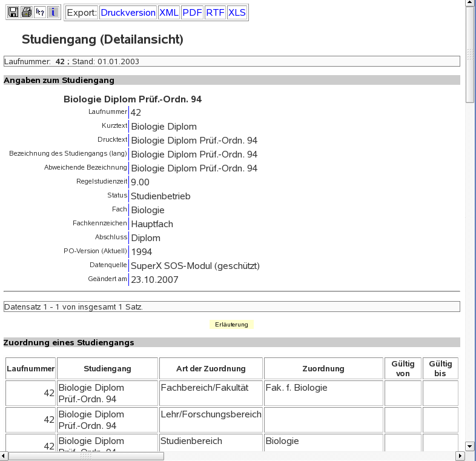Click the Regelstudienzeit value 9.00
This screenshot has height=461, width=476.
tap(140, 182)
